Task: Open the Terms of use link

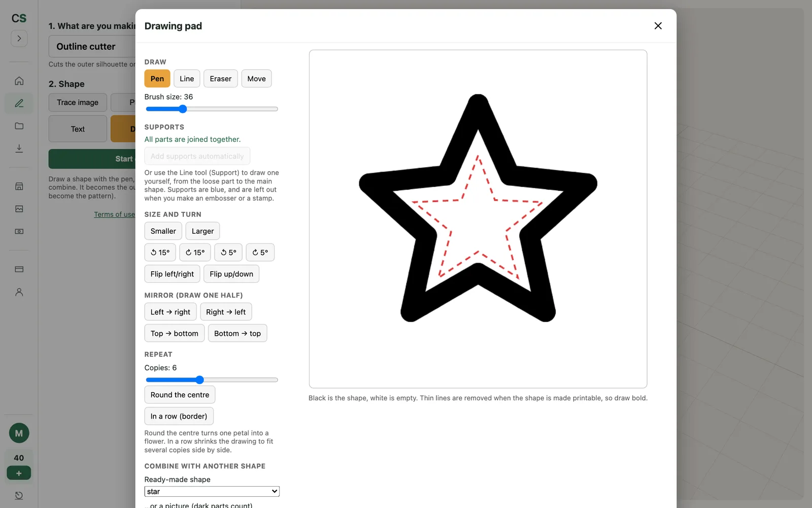Action: pyautogui.click(x=114, y=214)
